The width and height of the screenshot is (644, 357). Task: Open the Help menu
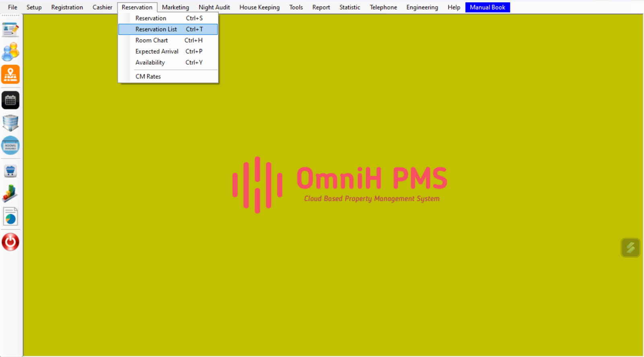(454, 7)
